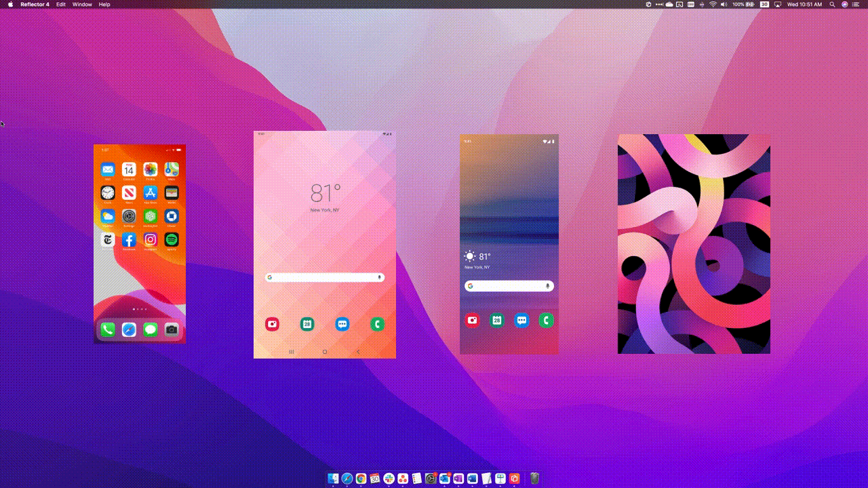This screenshot has height=488, width=868.
Task: Open News app on the iPhone screen
Action: pyautogui.click(x=129, y=193)
